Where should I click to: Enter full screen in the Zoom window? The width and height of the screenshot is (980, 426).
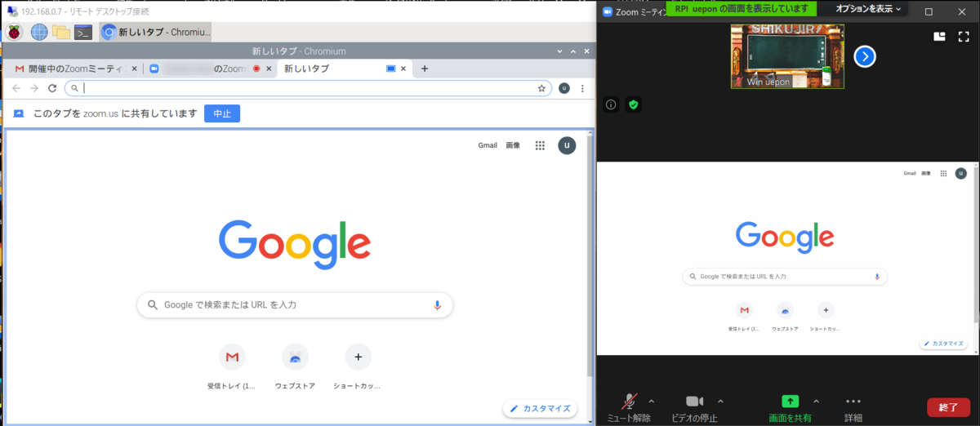(x=963, y=37)
